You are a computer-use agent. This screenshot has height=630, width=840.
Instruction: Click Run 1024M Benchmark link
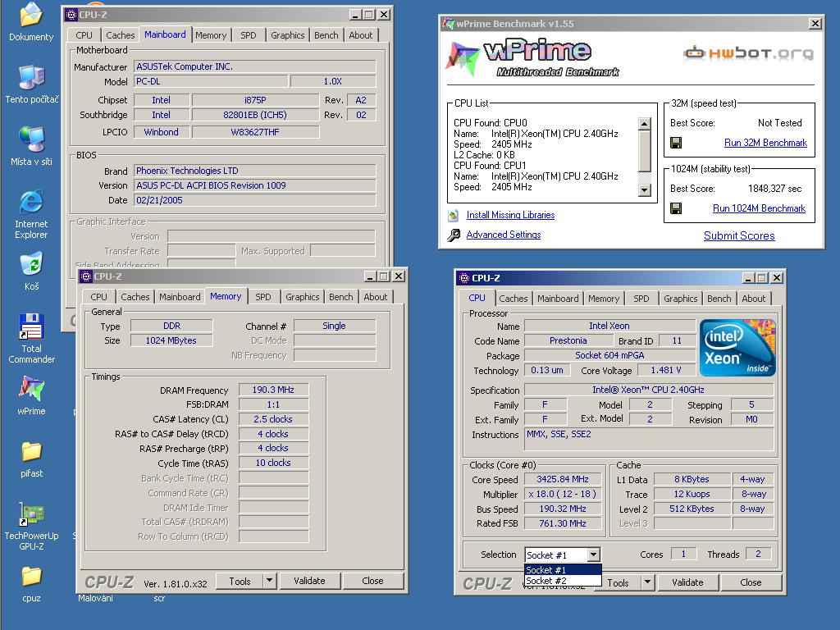[x=759, y=208]
